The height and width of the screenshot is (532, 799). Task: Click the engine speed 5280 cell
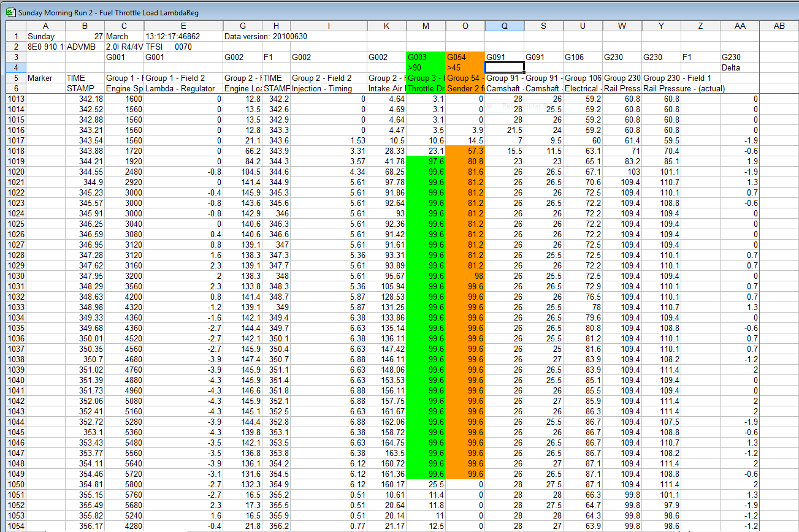(x=124, y=422)
